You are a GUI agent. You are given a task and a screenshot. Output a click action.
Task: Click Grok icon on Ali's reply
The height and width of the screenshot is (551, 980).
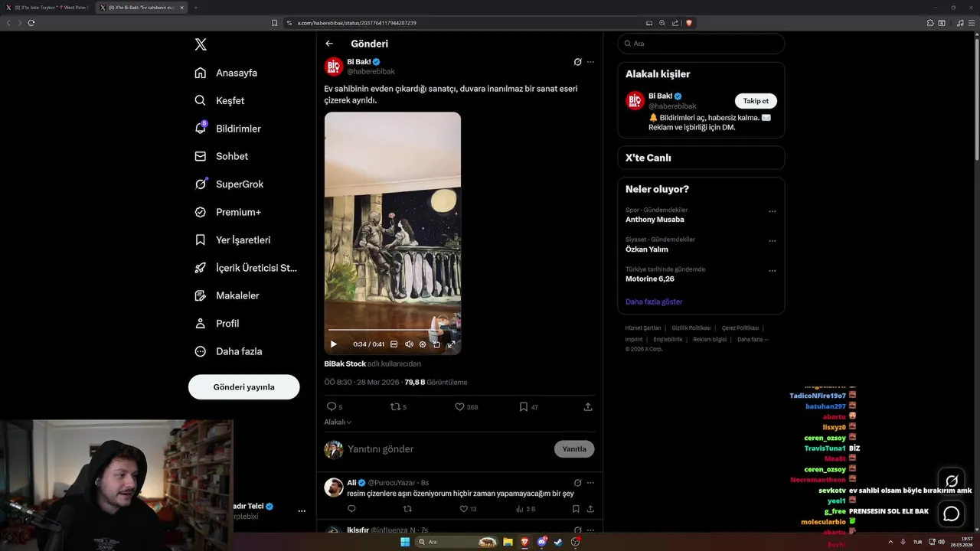point(578,483)
